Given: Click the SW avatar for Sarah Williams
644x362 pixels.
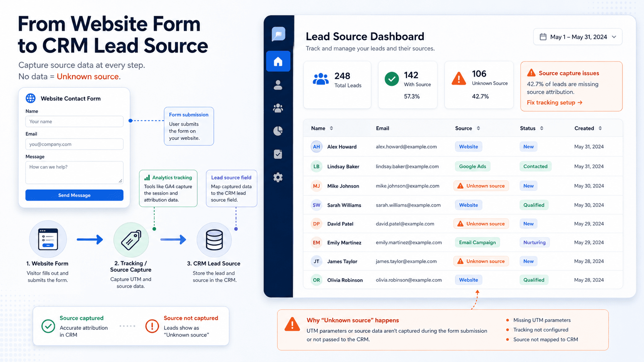Looking at the screenshot, I should (x=317, y=205).
